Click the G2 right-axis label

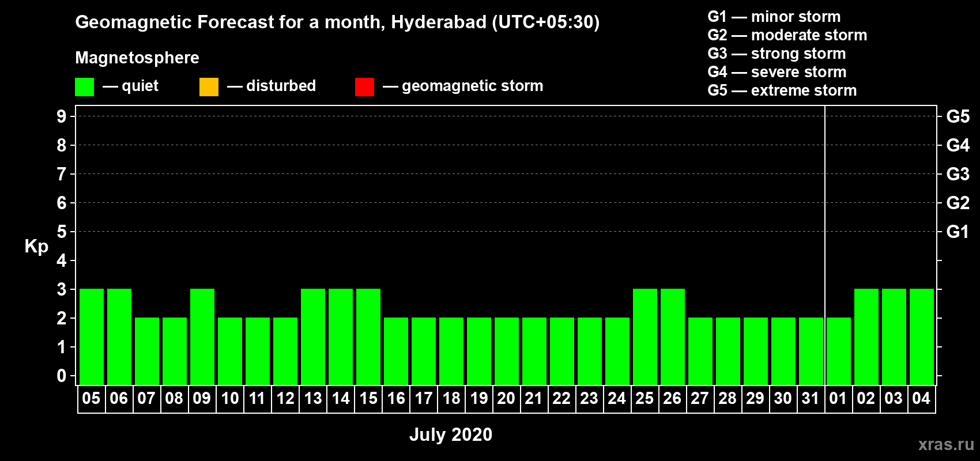958,203
